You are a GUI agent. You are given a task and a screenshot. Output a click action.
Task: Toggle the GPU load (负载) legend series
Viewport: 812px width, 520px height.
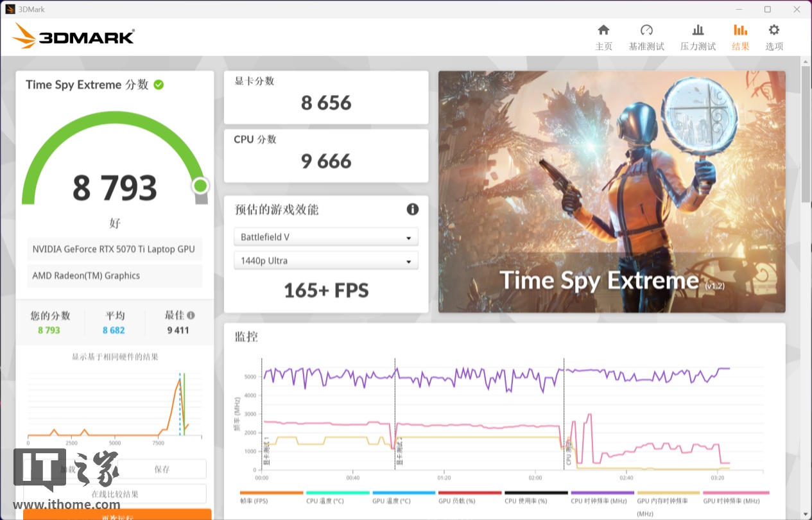[469, 493]
